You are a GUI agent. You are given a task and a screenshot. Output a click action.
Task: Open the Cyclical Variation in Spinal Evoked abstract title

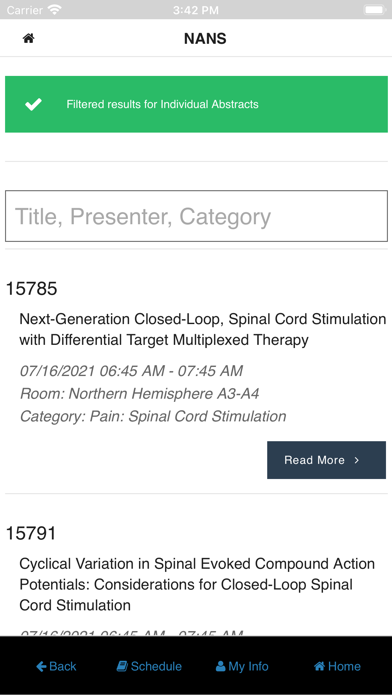click(197, 585)
